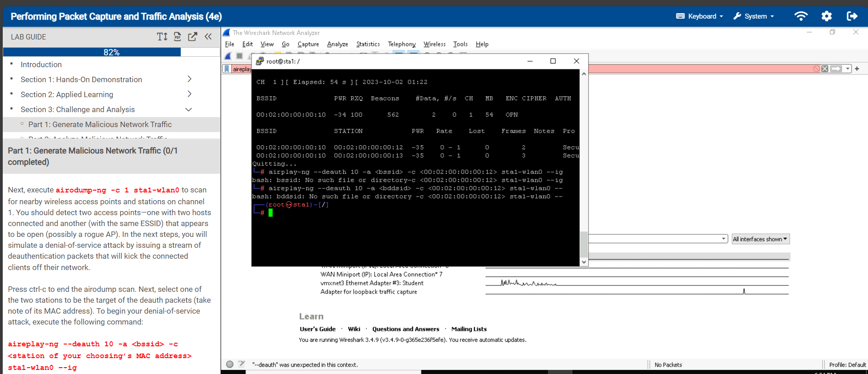Image resolution: width=868 pixels, height=374 pixels.
Task: Open the View menu
Action: 267,44
